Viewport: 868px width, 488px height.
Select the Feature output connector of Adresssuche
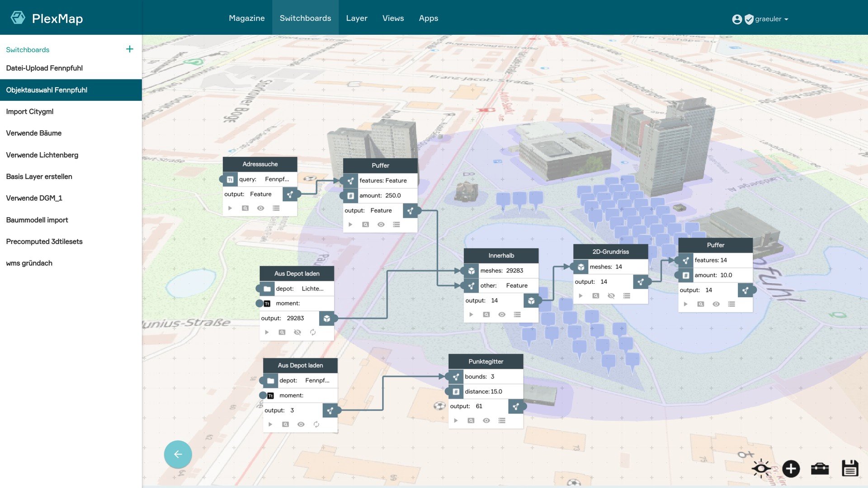291,194
